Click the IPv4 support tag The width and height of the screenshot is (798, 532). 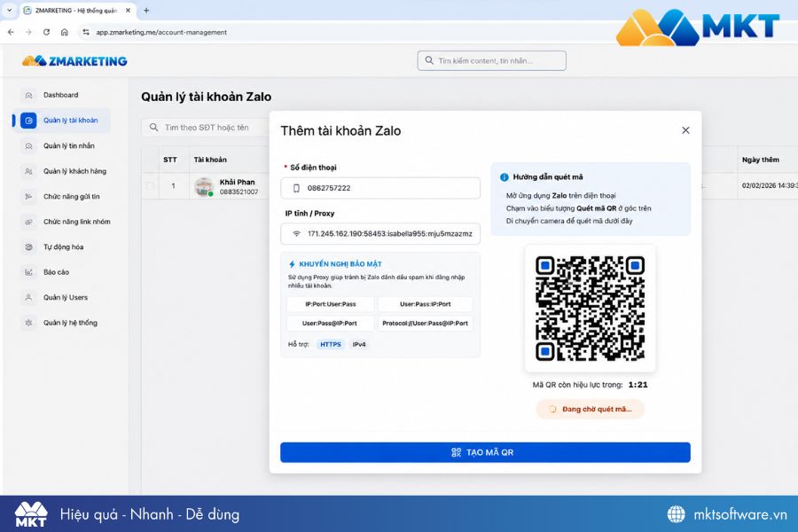click(359, 345)
